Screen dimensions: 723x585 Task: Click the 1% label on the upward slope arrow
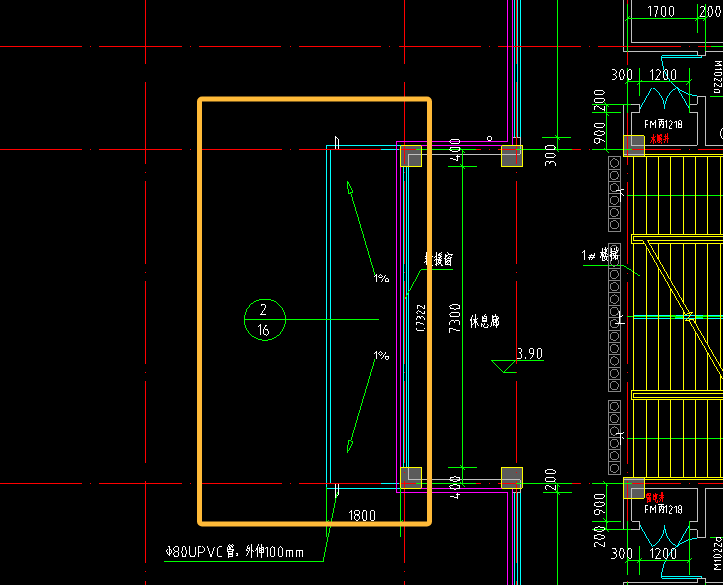pos(381,278)
